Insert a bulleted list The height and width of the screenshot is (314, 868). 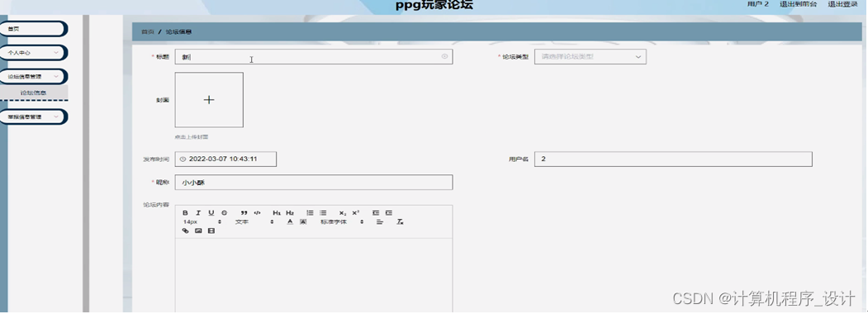pos(323,212)
